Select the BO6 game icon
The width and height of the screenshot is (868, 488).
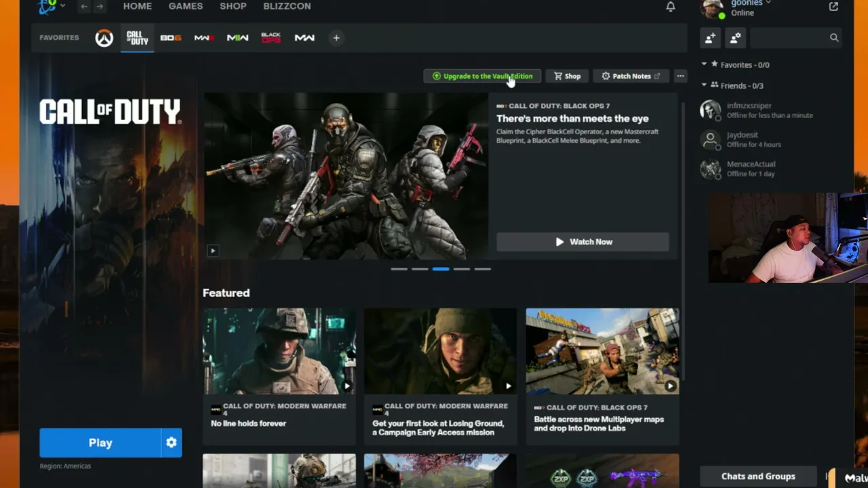(171, 38)
